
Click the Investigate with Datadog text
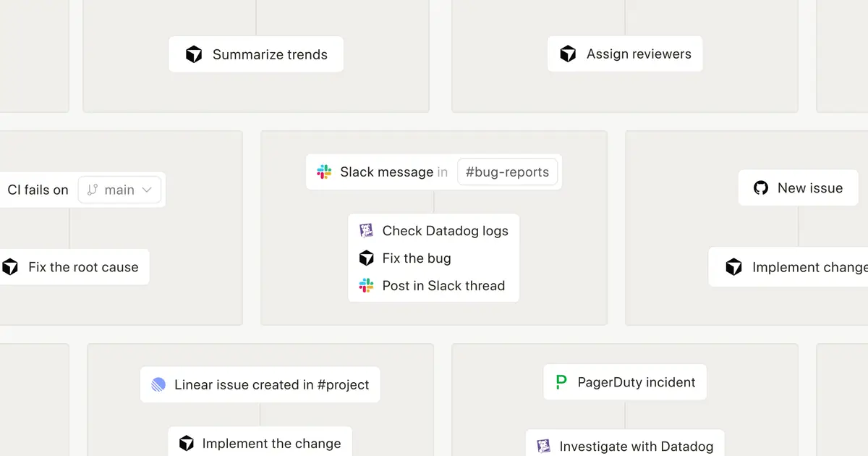[x=637, y=446]
